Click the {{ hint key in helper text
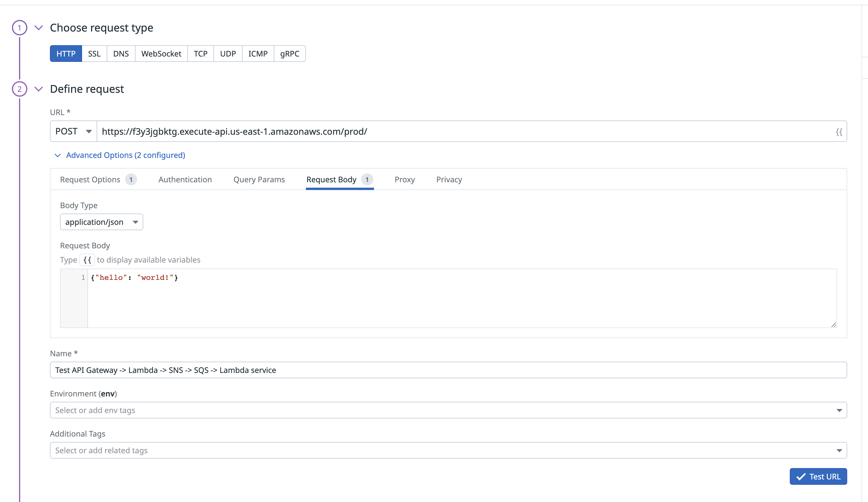Viewport: 868px width, 502px height. tap(87, 260)
